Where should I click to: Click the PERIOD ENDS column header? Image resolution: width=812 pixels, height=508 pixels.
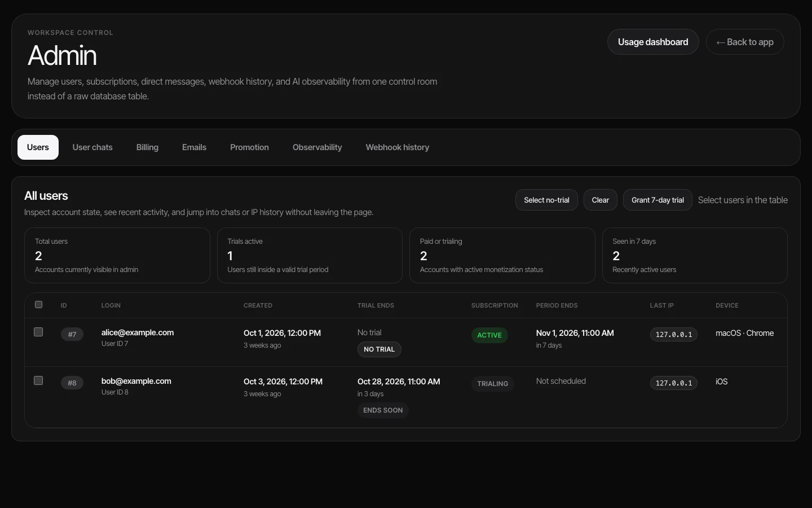pyautogui.click(x=557, y=305)
